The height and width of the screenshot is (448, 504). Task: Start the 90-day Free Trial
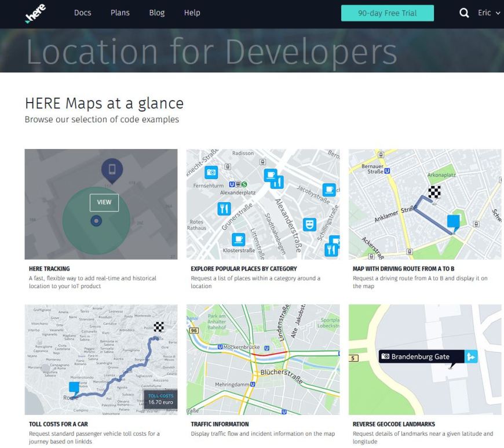[x=387, y=13]
